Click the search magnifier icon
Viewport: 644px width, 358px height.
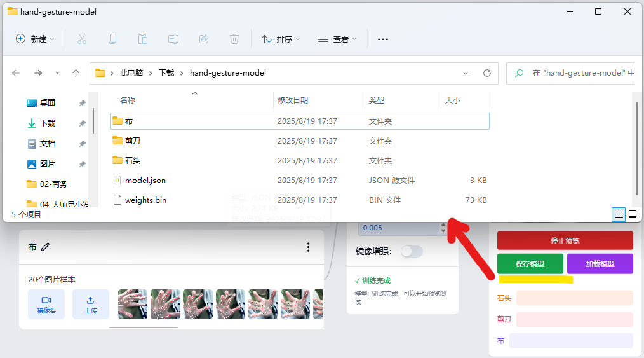pos(520,73)
